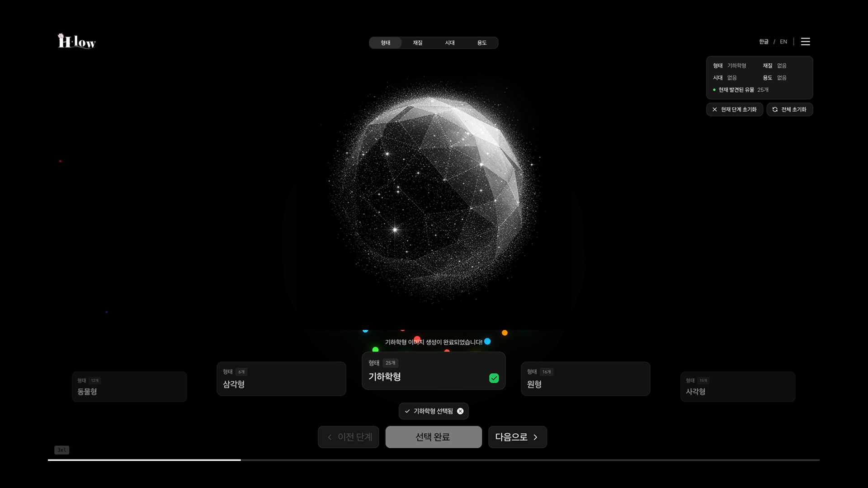Click the orange floating dot
The height and width of the screenshot is (488, 868).
coord(505,333)
